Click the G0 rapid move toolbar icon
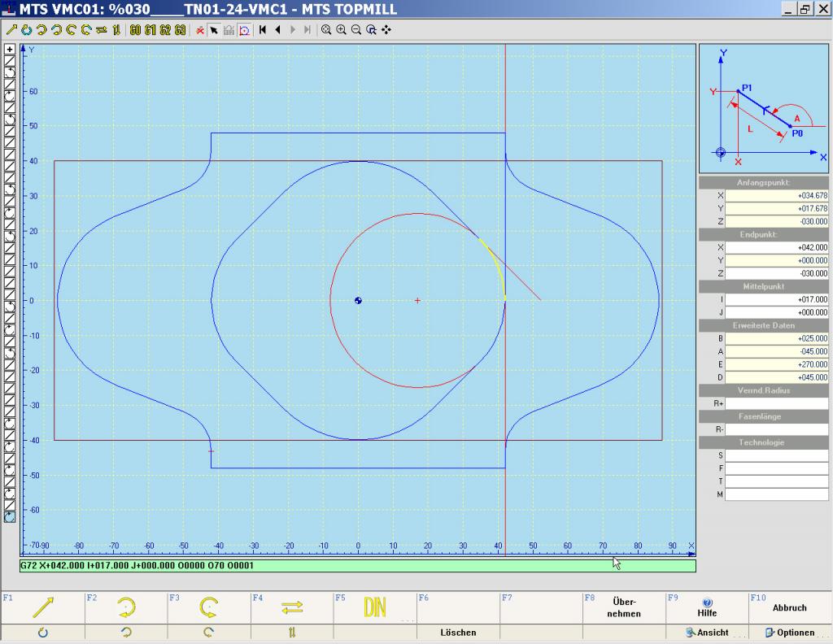Image resolution: width=833 pixels, height=644 pixels. 136,30
